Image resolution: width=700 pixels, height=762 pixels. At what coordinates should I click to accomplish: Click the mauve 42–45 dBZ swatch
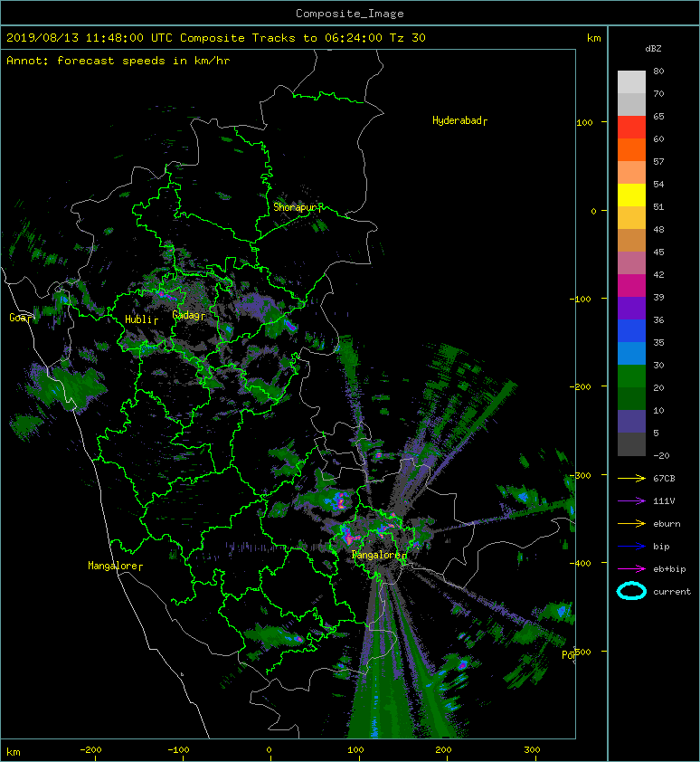pos(631,263)
